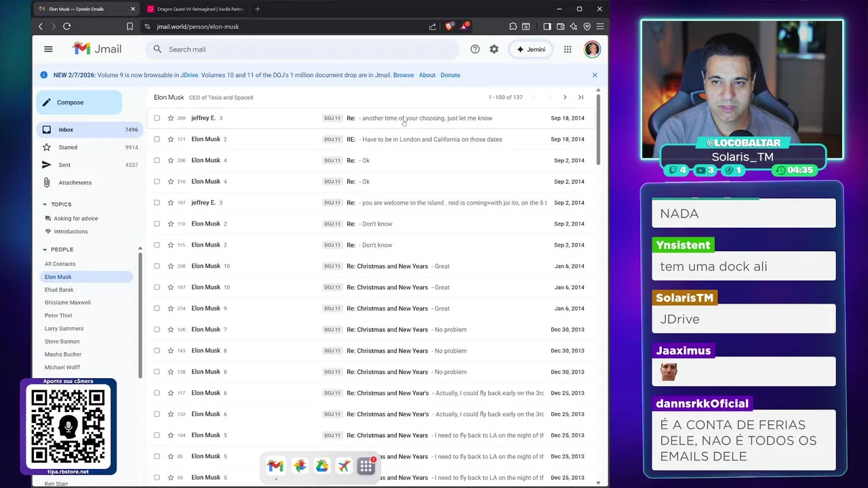Star email 210 from Elon Musk
Screen dimensions: 868x488
pos(170,182)
